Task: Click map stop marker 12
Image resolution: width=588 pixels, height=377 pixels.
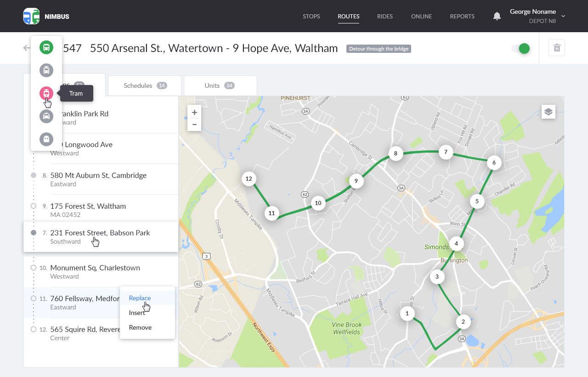Action: 249,179
